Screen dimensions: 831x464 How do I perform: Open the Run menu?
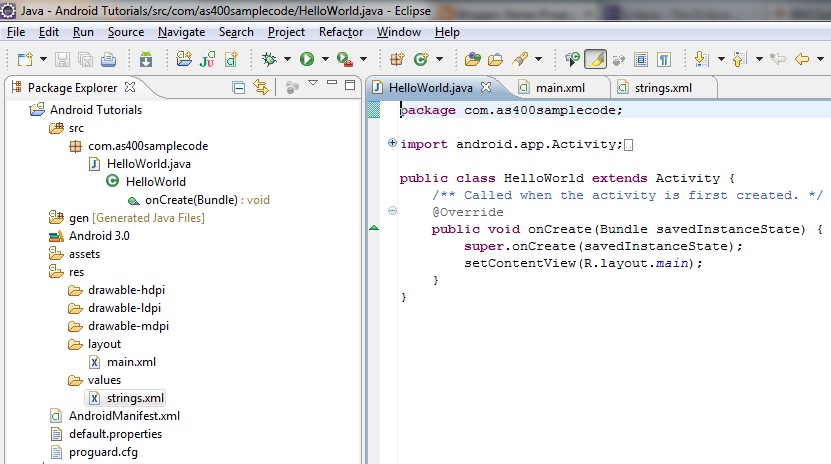83,32
